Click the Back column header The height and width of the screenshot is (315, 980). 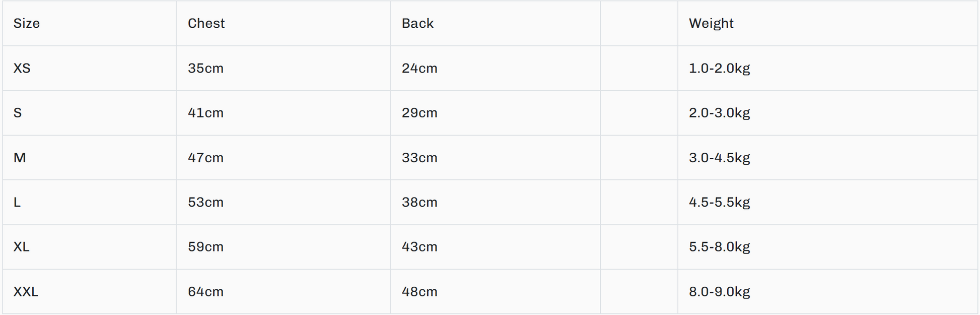(417, 24)
